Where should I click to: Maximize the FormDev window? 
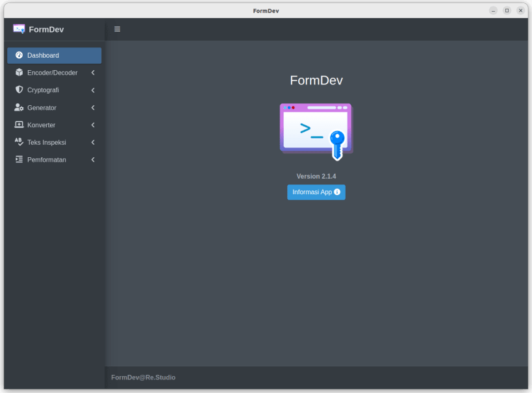click(x=507, y=10)
